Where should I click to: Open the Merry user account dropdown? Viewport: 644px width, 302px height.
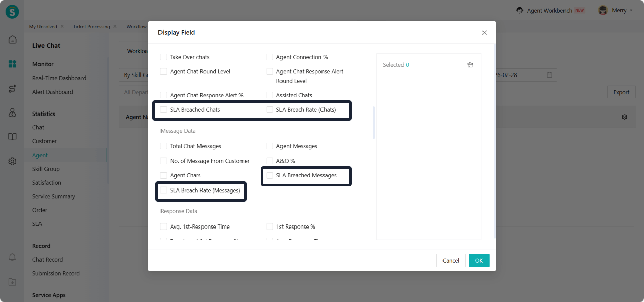coord(616,10)
